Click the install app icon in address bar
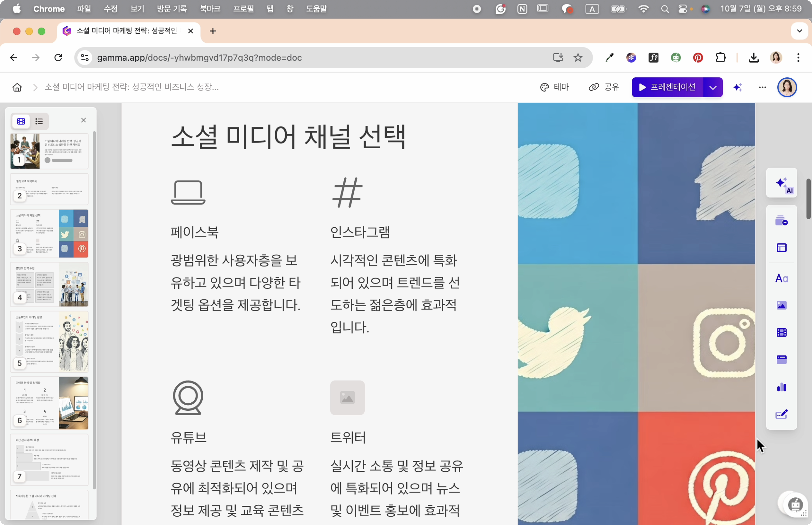812x525 pixels. (558, 58)
